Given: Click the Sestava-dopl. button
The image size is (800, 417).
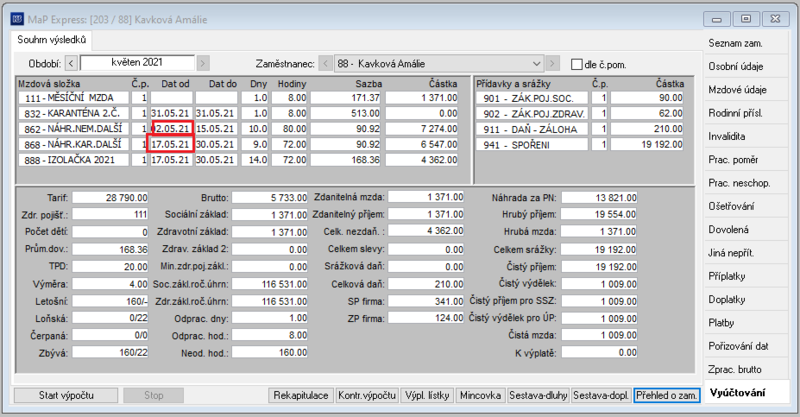Looking at the screenshot, I should 601,395.
